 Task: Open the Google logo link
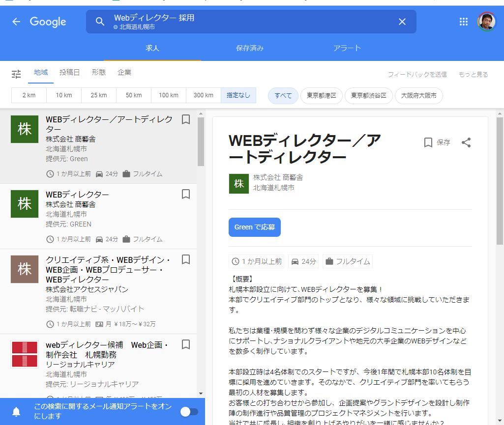(48, 22)
